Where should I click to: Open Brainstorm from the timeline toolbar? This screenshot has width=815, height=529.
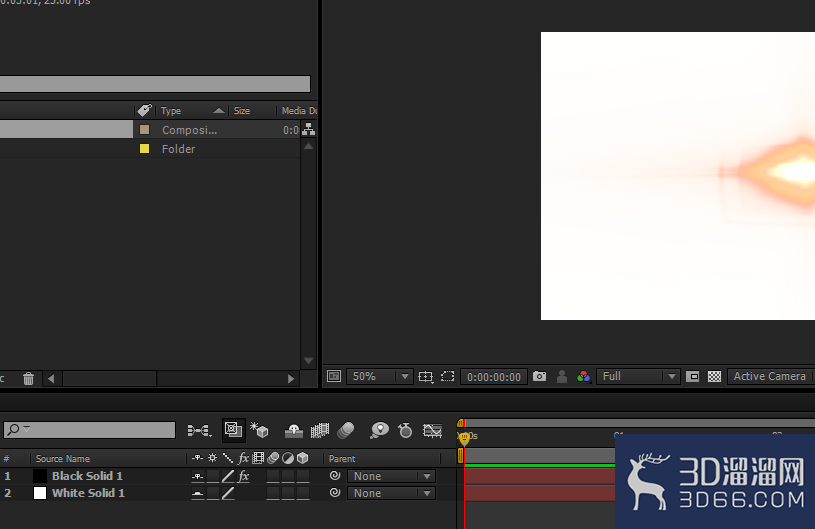click(x=379, y=430)
